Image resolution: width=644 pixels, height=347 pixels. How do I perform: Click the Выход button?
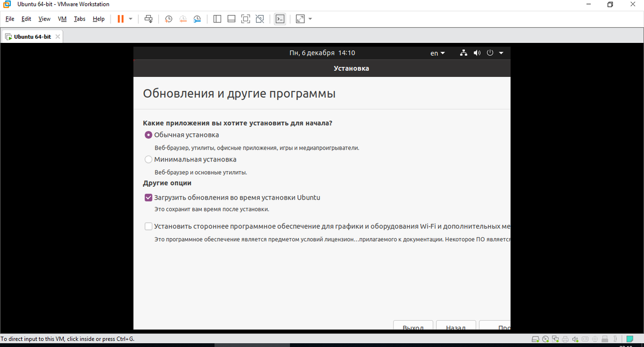pos(413,326)
